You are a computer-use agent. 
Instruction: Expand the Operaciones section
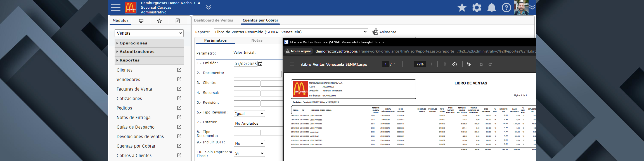coord(133,43)
